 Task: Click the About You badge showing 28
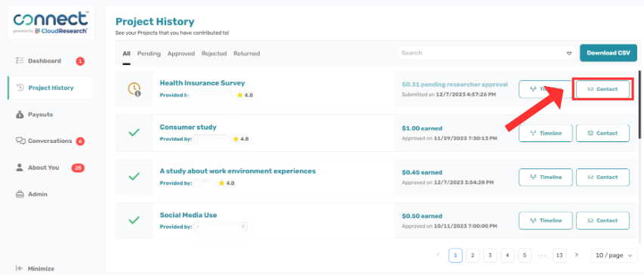click(x=78, y=168)
